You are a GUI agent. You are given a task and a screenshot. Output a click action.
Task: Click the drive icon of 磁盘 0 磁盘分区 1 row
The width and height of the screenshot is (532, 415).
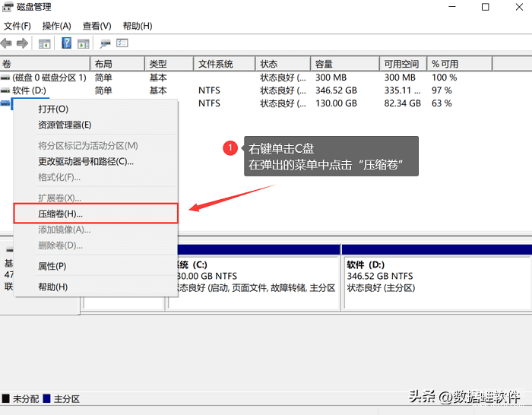[5, 78]
